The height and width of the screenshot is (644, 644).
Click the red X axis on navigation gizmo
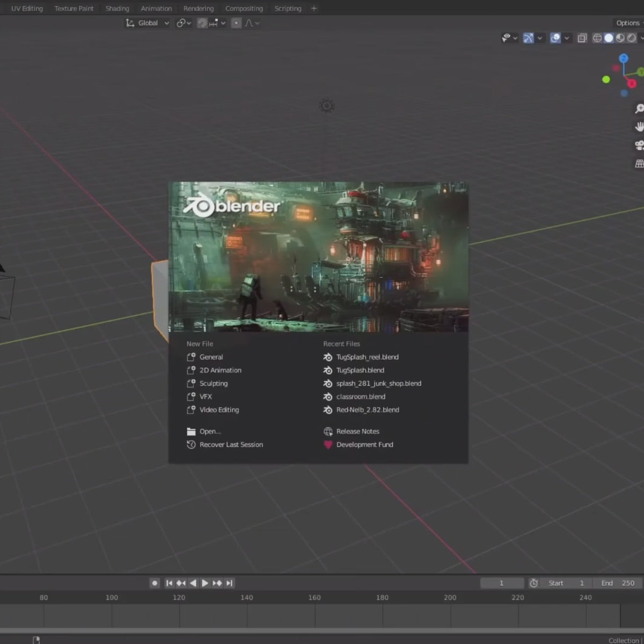632,83
